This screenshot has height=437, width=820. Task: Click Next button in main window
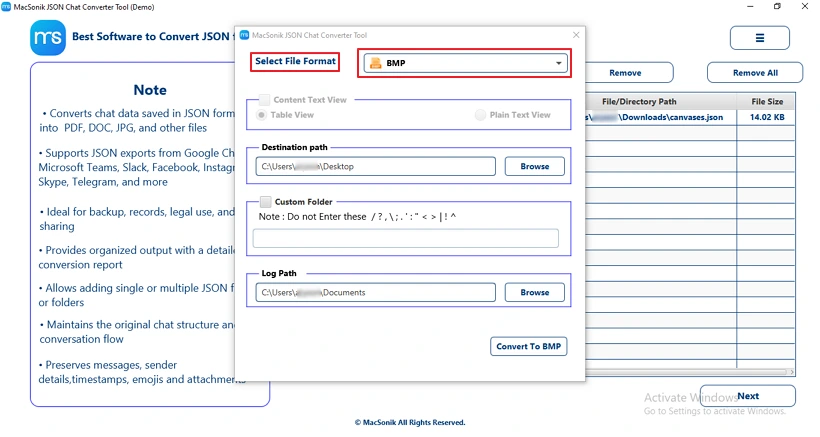[748, 396]
